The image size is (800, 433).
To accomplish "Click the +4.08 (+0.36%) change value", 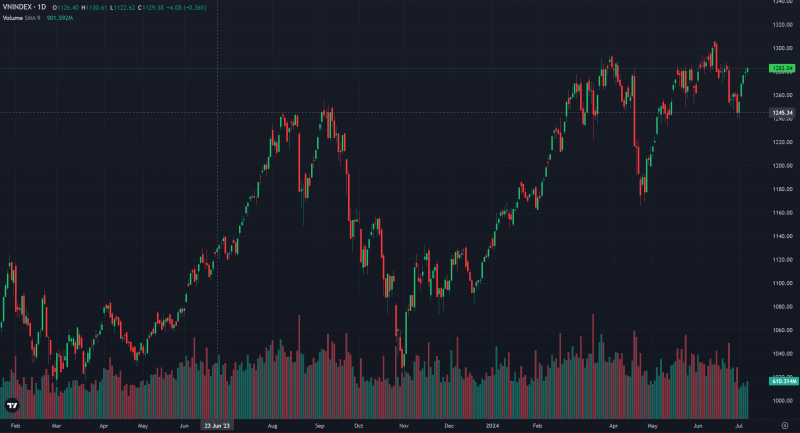I will pos(186,8).
